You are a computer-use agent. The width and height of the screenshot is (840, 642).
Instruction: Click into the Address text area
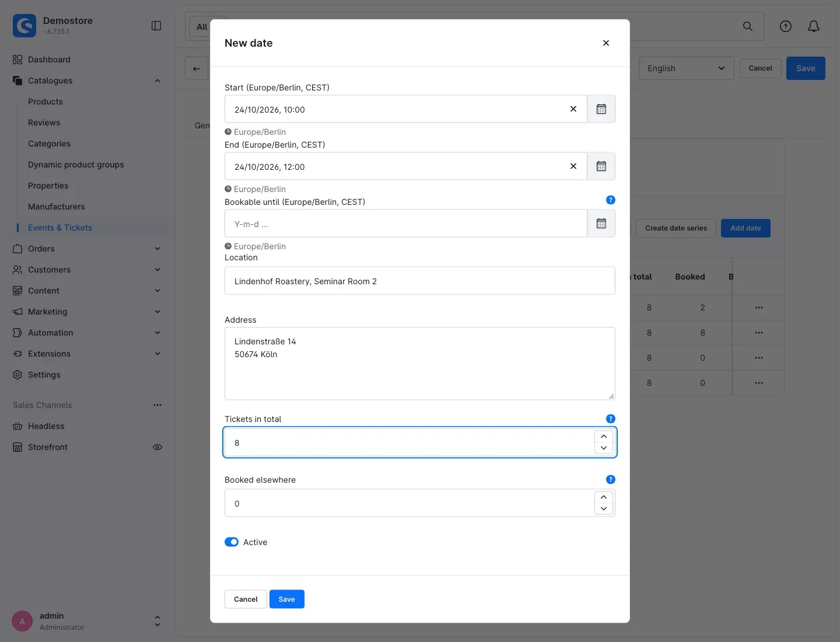tap(420, 364)
